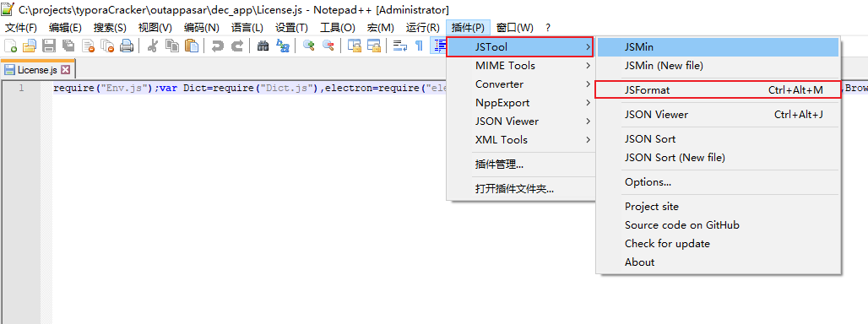Click the synchronize vertical scrolling icon
Image resolution: width=868 pixels, height=324 pixels.
(355, 46)
